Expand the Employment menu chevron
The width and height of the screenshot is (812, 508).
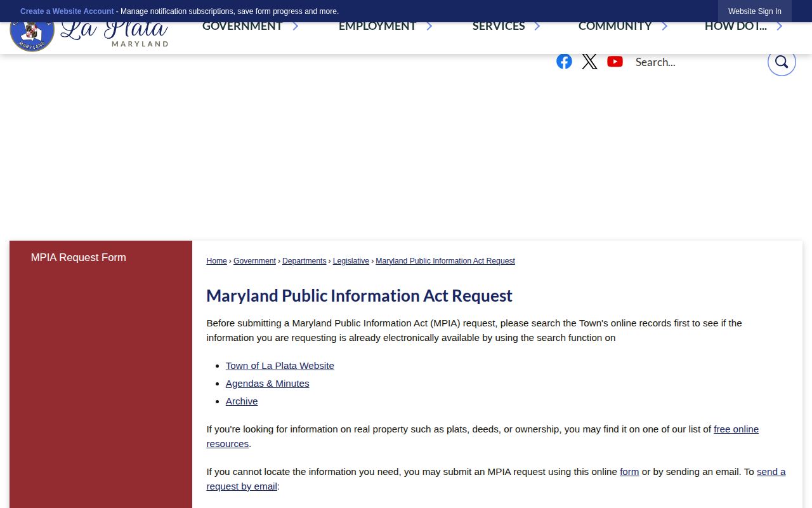(429, 26)
